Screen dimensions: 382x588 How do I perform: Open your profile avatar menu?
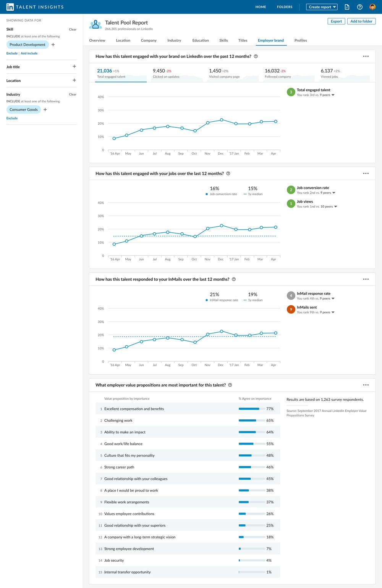pyautogui.click(x=372, y=7)
